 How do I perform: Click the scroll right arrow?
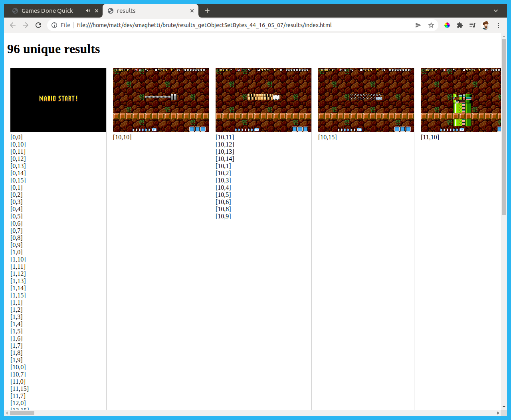pyautogui.click(x=498, y=413)
